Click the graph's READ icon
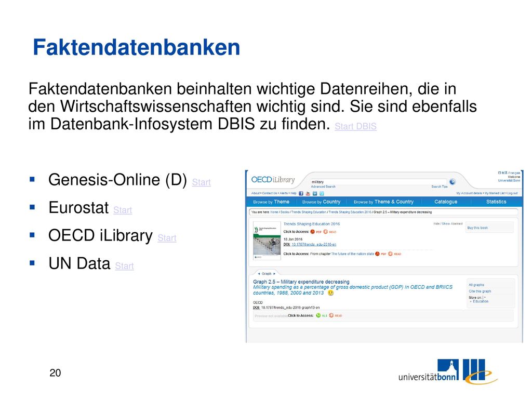This screenshot has width=532, height=399. pos(331,315)
